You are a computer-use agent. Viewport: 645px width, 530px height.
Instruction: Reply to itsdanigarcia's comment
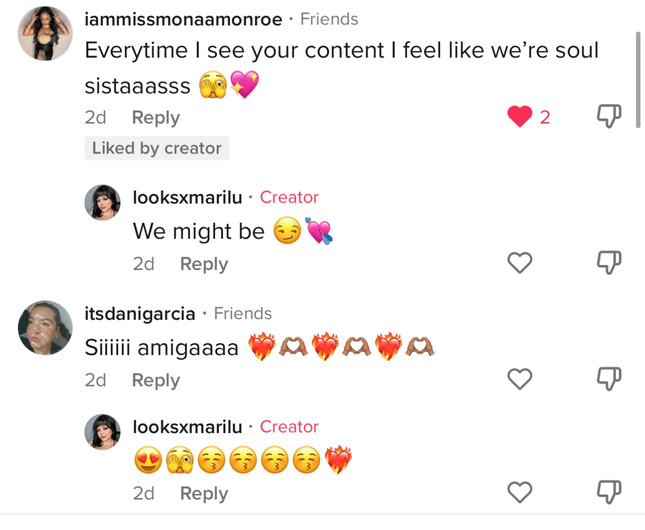point(155,380)
